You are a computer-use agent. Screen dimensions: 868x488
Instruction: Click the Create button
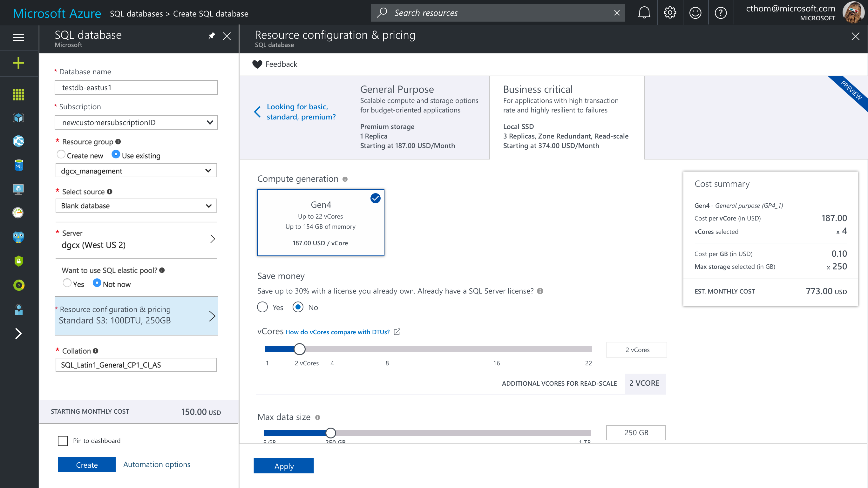point(87,465)
